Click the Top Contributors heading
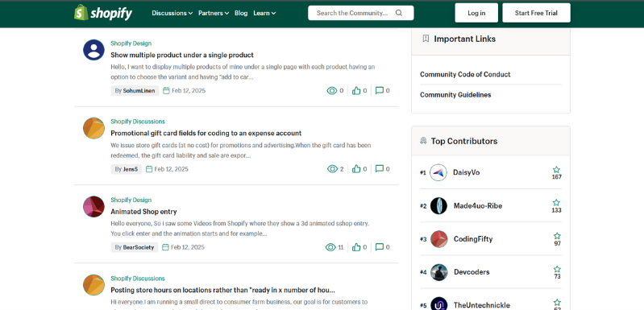 [464, 141]
